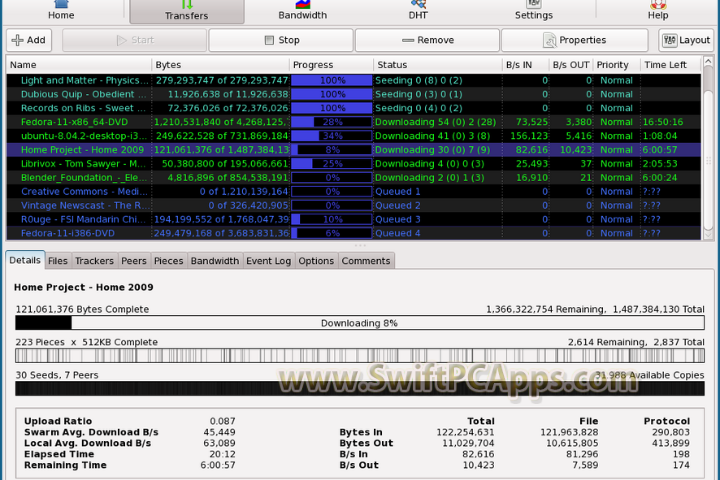The width and height of the screenshot is (720, 480).
Task: Switch to the Pieces tab
Action: tap(169, 261)
